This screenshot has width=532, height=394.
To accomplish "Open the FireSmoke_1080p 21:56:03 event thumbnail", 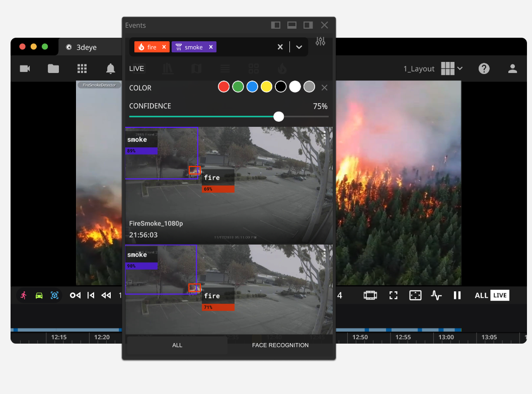I will coord(229,185).
